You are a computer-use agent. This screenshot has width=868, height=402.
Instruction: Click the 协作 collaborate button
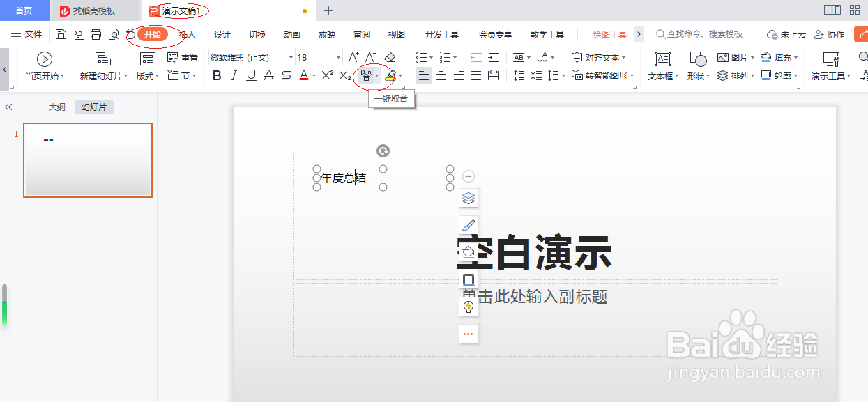tap(830, 34)
